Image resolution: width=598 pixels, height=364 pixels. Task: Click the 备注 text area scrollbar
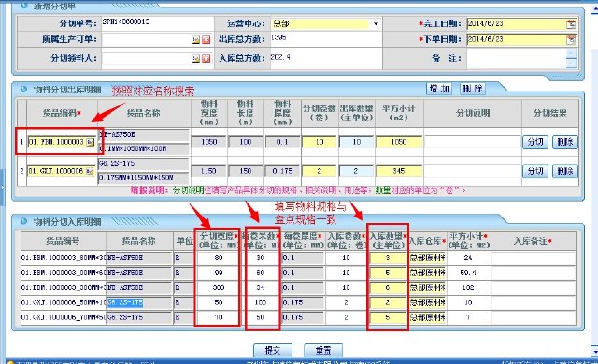click(571, 58)
